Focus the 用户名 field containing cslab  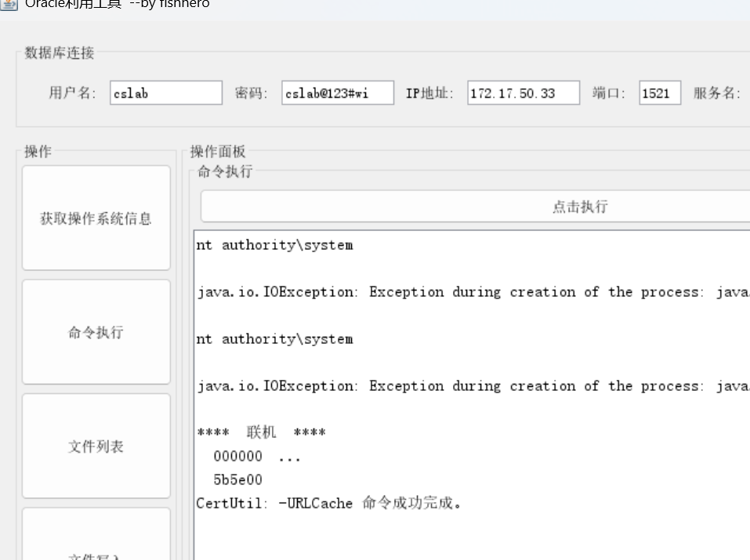click(166, 92)
